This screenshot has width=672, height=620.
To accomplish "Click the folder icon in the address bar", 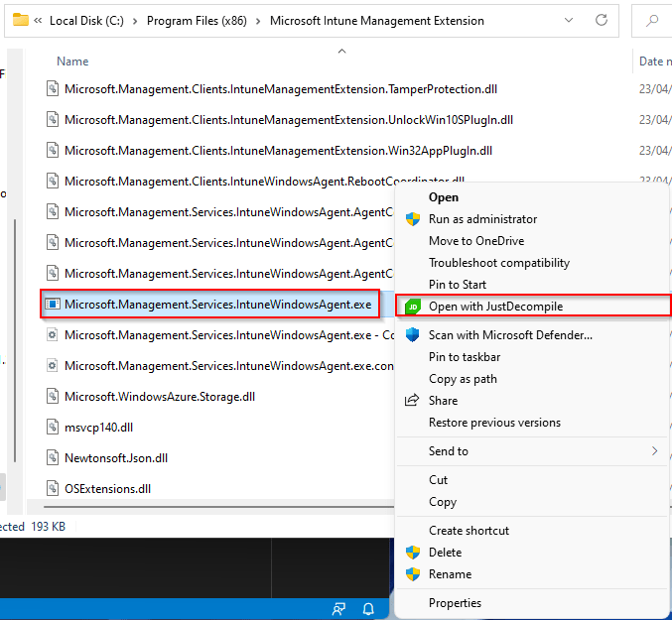I will click(20, 20).
